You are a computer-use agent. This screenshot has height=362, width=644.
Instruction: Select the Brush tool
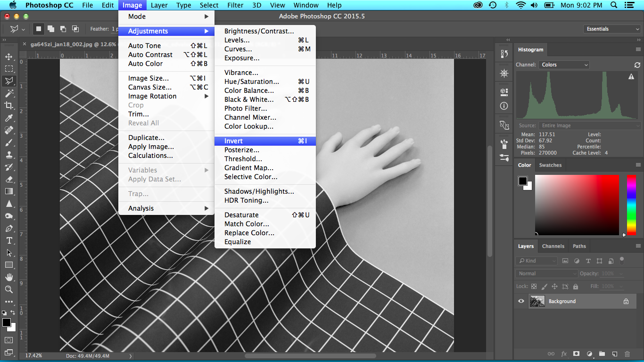(8, 142)
